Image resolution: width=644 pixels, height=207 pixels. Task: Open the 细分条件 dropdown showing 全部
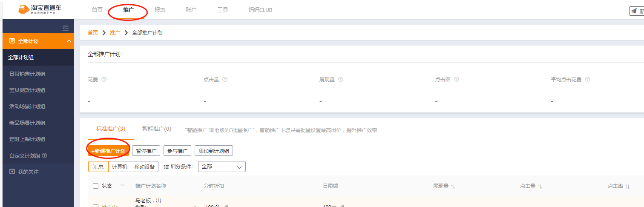tap(222, 167)
